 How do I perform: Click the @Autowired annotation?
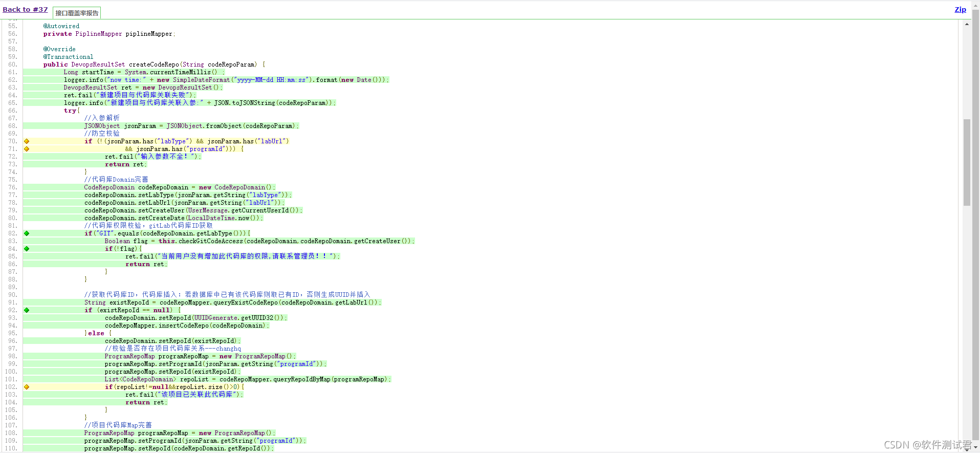click(x=61, y=26)
